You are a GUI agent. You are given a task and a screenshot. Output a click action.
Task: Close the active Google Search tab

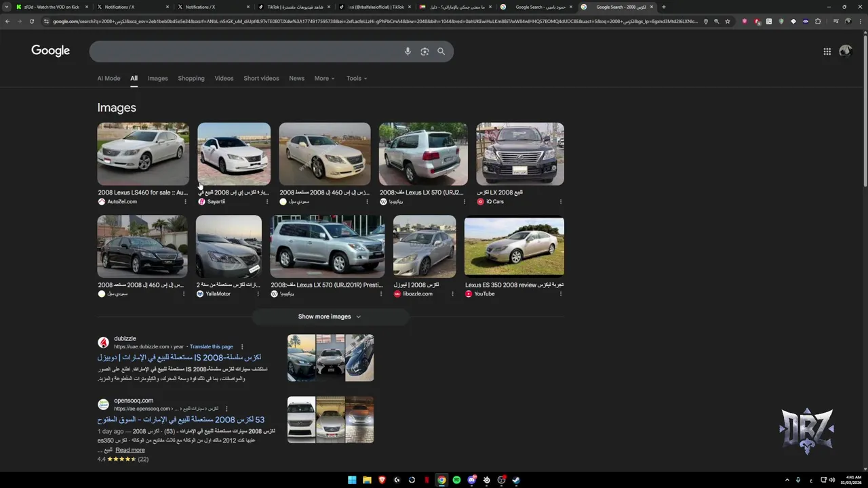click(652, 7)
